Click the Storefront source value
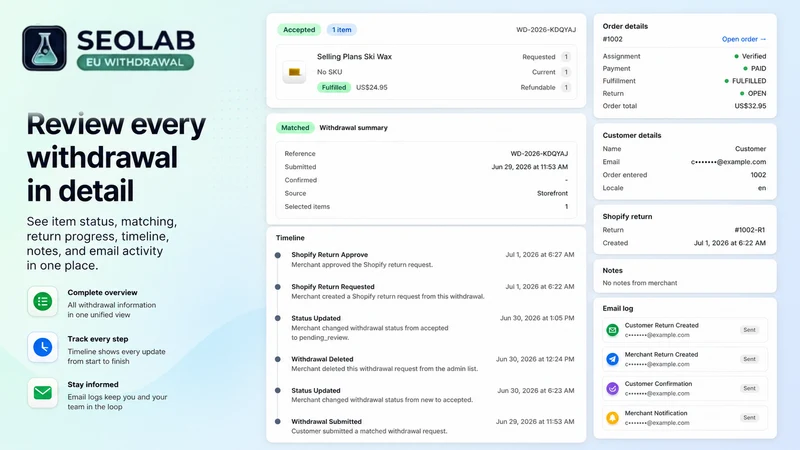Image resolution: width=800 pixels, height=450 pixels. 552,193
